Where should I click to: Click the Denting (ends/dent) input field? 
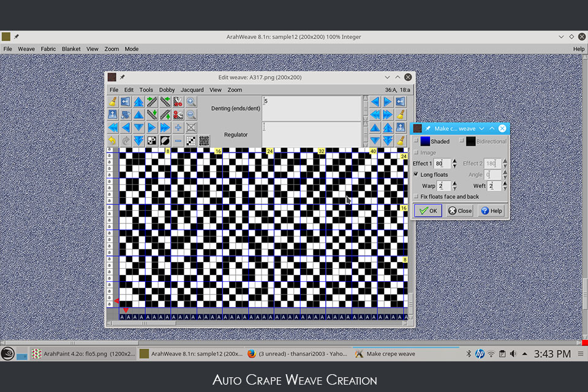(311, 108)
